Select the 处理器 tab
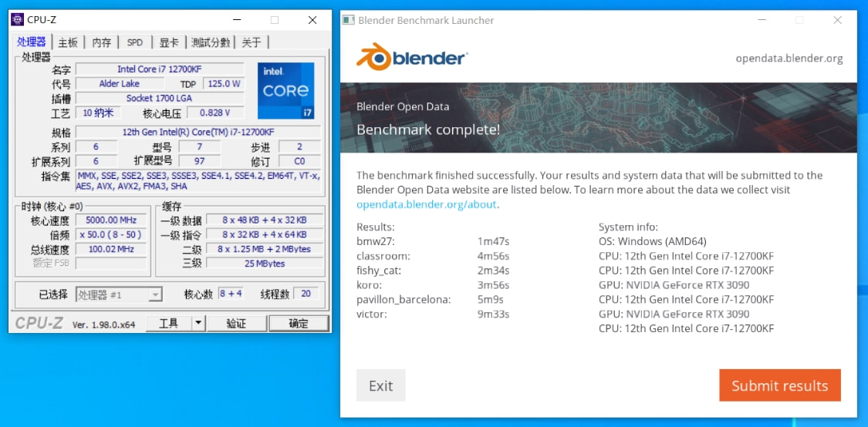 tap(32, 42)
